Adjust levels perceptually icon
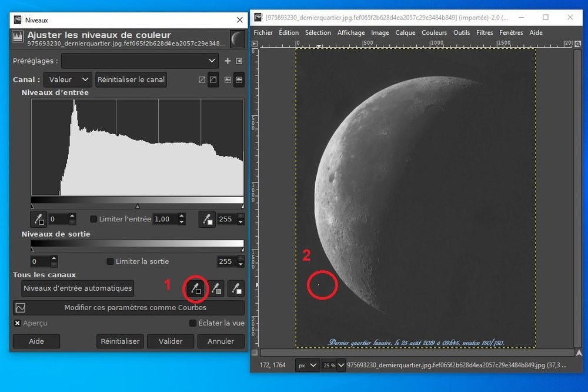This screenshot has height=392, width=588. (x=213, y=79)
